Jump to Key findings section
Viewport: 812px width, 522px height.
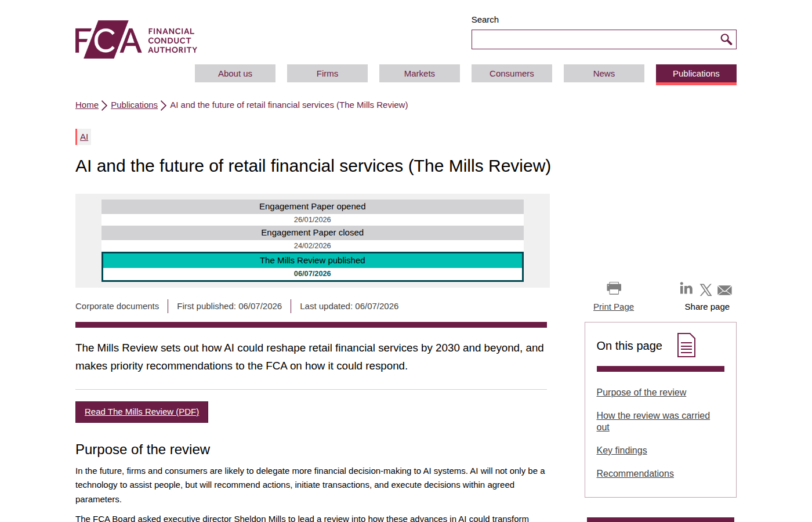point(622,451)
